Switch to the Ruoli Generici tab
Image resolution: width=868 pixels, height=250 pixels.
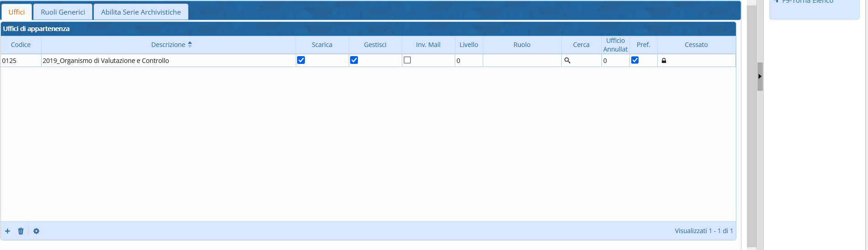point(63,12)
